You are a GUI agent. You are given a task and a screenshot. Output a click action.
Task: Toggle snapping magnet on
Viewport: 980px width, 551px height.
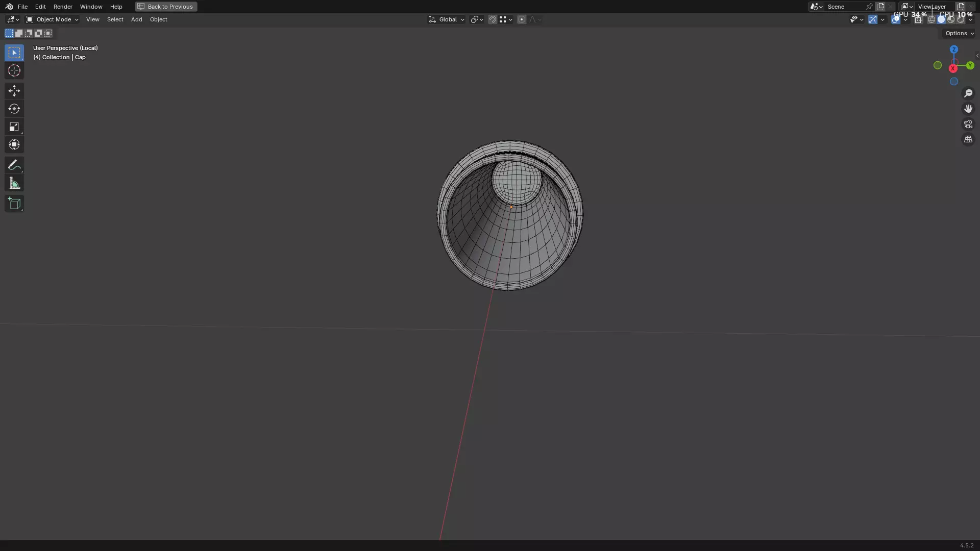[x=492, y=19]
